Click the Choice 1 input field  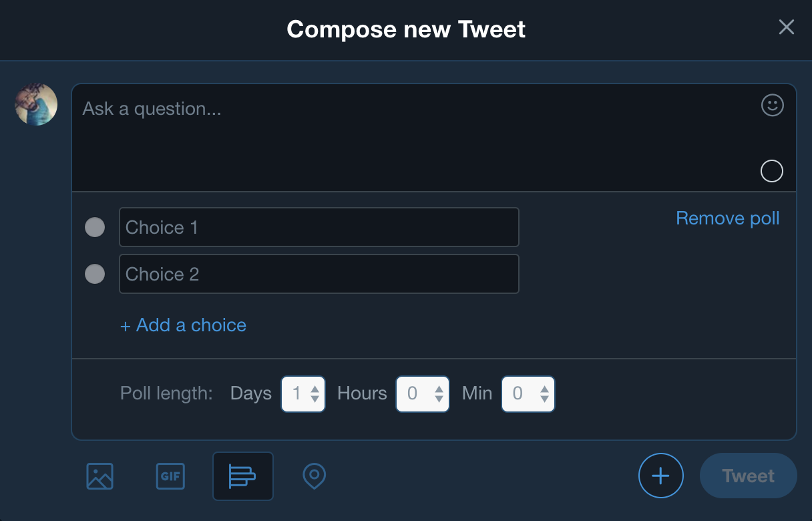(x=319, y=227)
